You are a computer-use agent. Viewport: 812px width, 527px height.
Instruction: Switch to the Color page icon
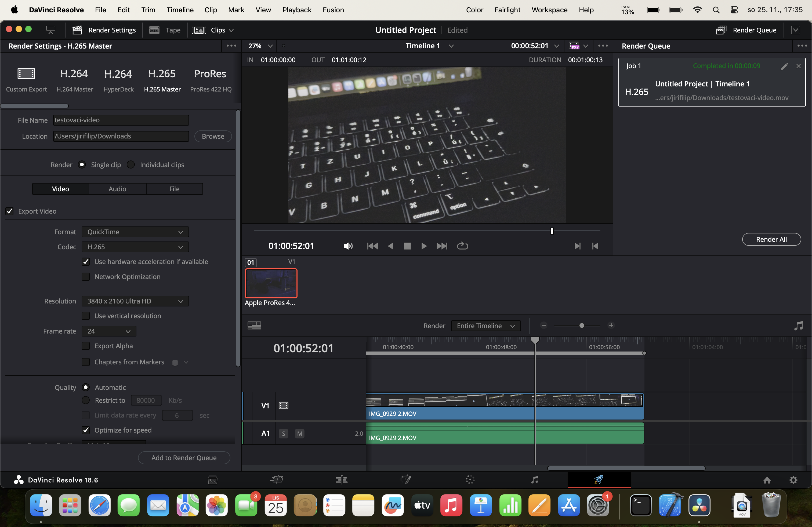[470, 480]
